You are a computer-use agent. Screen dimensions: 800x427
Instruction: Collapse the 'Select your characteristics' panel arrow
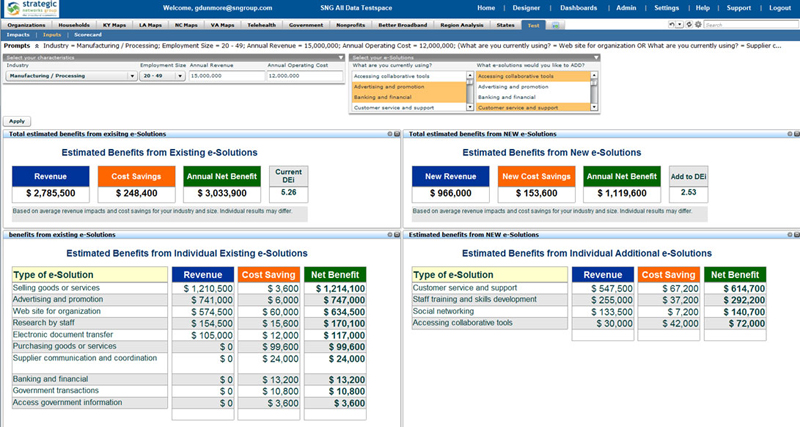[341, 58]
